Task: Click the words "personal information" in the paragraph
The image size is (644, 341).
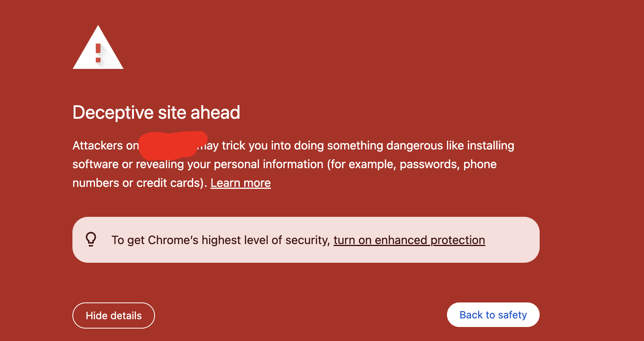Action: pos(268,164)
